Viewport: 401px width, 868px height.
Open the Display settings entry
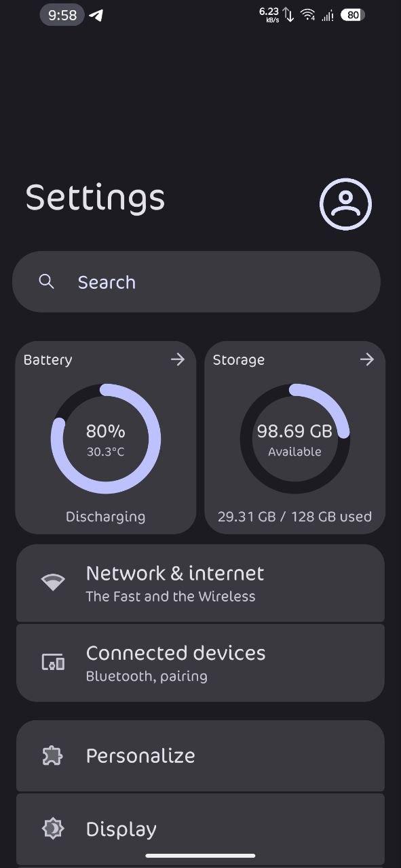(x=200, y=829)
